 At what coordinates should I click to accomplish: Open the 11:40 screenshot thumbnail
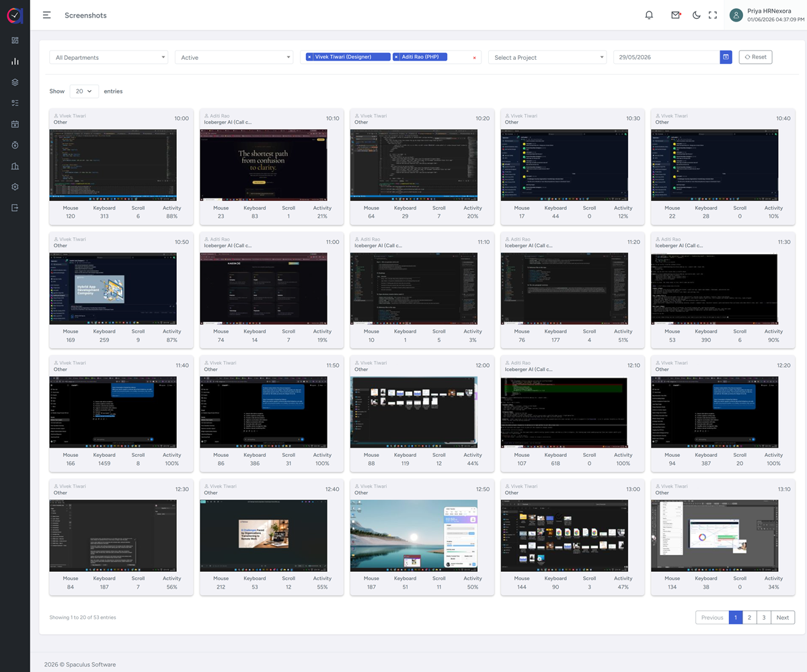click(113, 412)
